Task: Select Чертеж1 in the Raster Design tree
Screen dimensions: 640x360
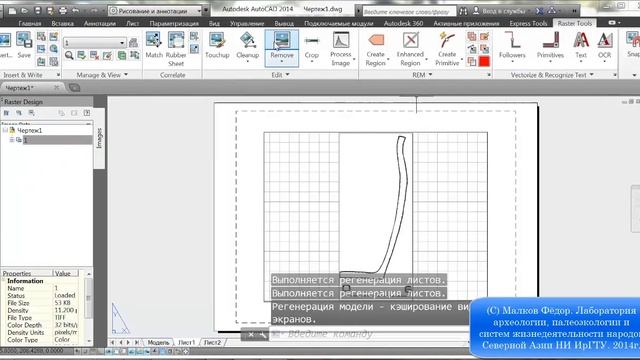Action: coord(30,131)
